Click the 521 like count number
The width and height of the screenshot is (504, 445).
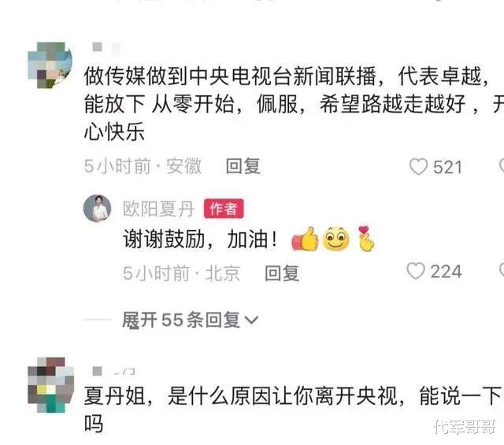pos(447,167)
